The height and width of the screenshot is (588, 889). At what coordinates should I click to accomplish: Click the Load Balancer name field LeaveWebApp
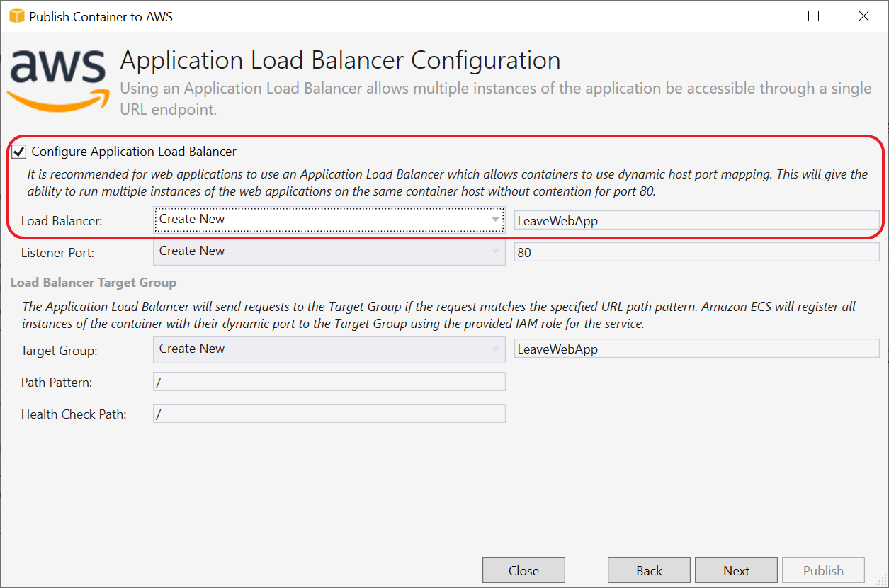point(697,220)
